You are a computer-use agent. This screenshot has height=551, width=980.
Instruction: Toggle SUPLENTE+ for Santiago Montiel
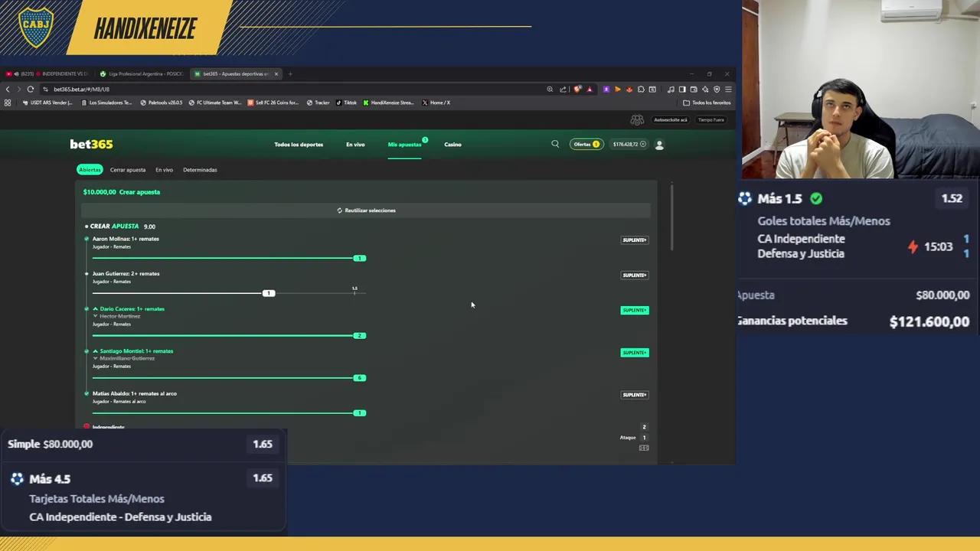pyautogui.click(x=635, y=353)
